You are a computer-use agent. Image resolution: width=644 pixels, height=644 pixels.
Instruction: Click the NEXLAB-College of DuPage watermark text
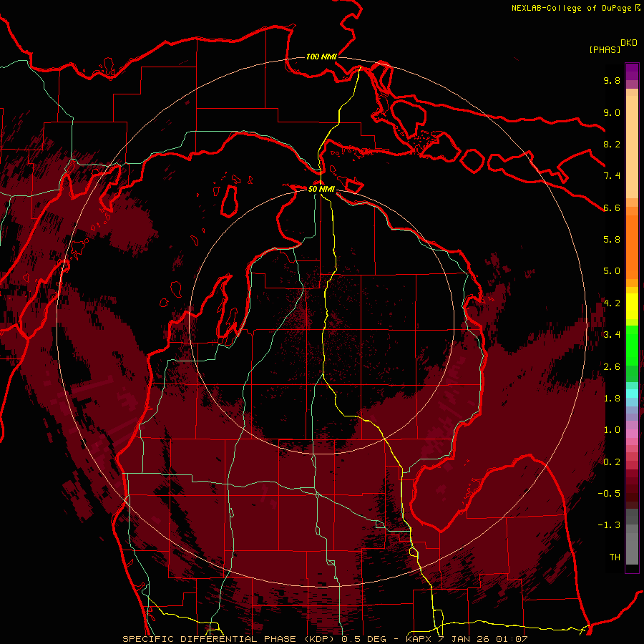(x=571, y=8)
